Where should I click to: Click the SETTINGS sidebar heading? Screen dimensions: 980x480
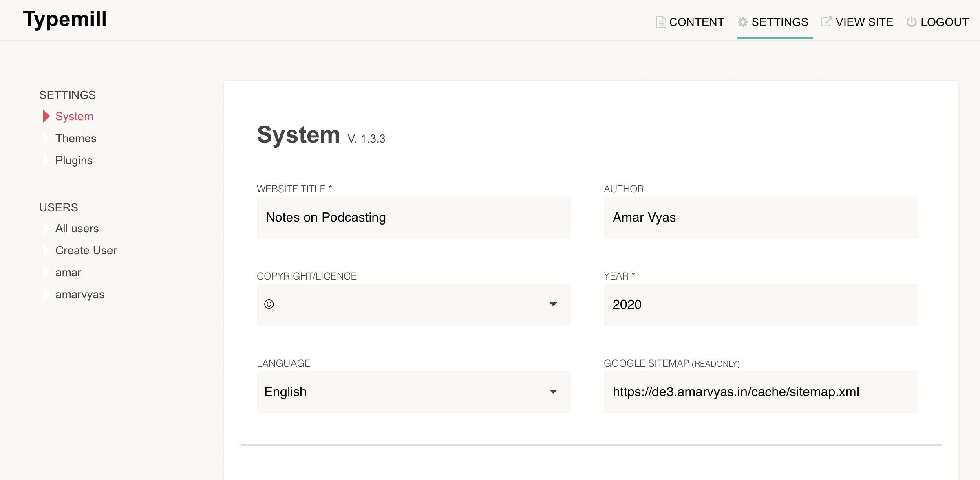[68, 95]
